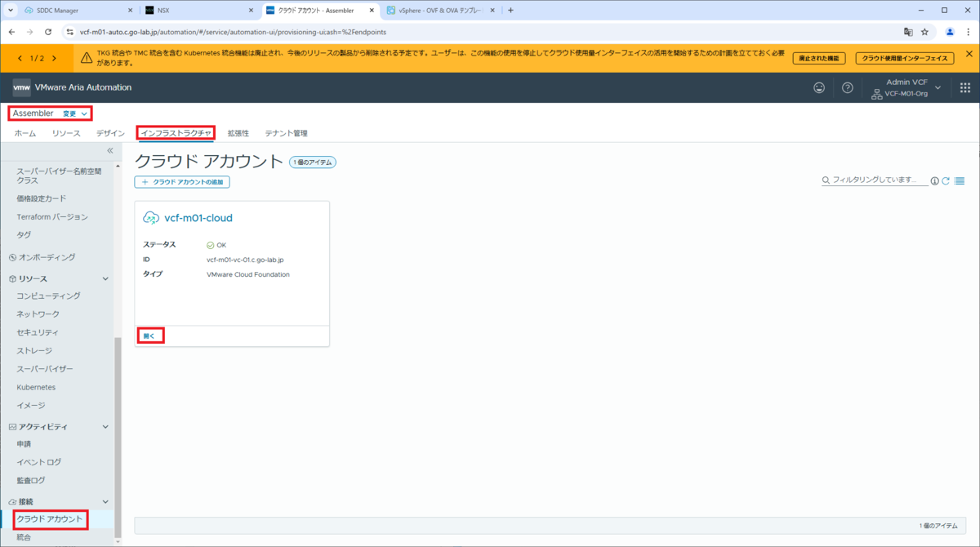The image size is (980, 547).
Task: Change the Assembler service dropdown
Action: [75, 113]
